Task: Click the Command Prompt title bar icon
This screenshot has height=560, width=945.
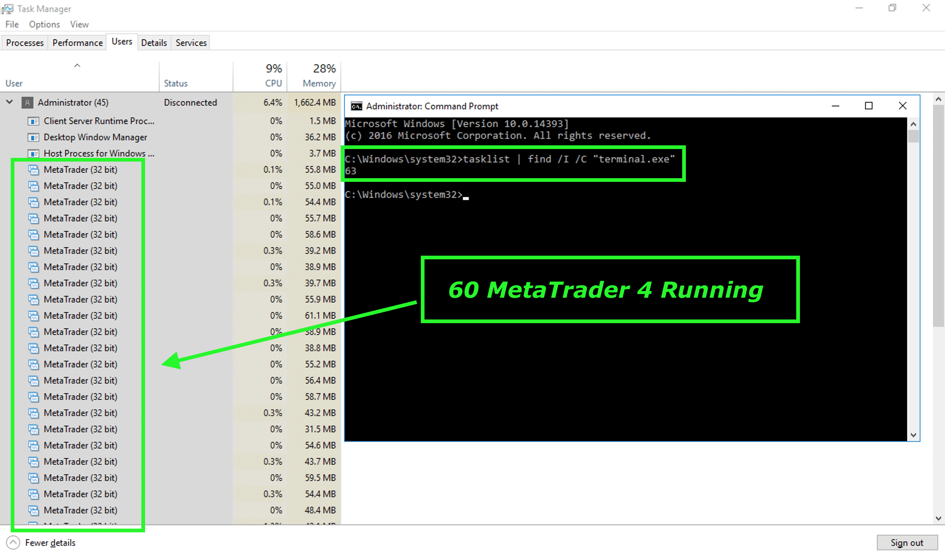Action: click(356, 106)
